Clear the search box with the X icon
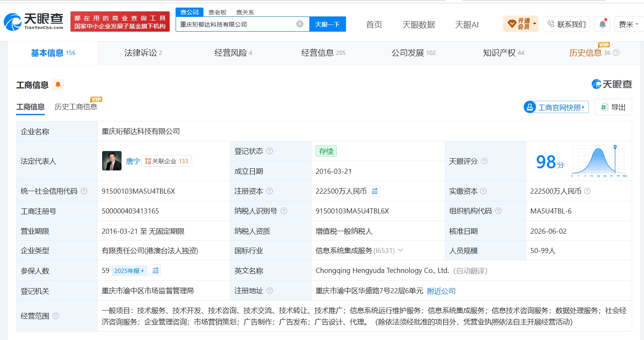 300,24
